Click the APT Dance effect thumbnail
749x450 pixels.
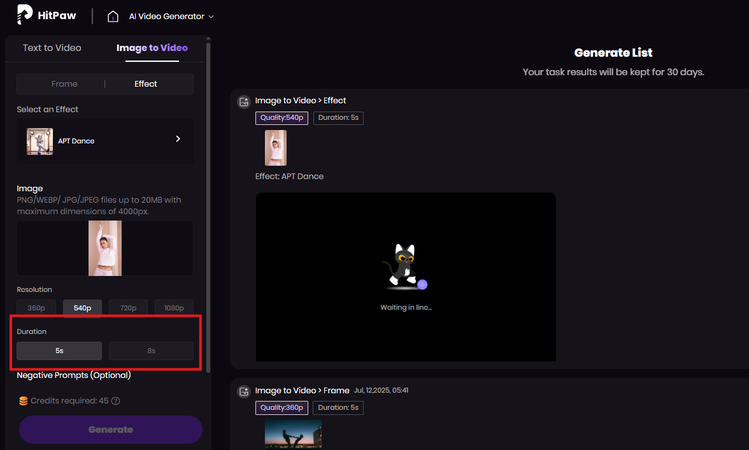click(40, 141)
